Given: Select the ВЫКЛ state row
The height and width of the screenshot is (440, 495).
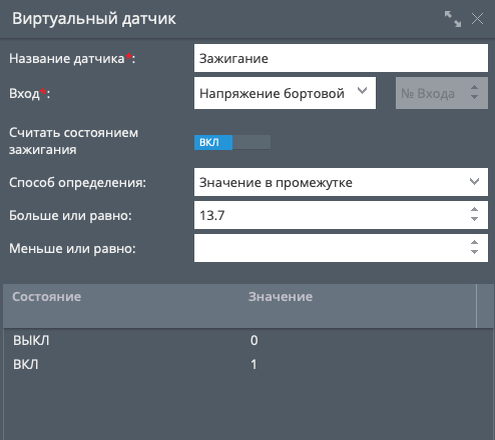Looking at the screenshot, I should (x=248, y=340).
